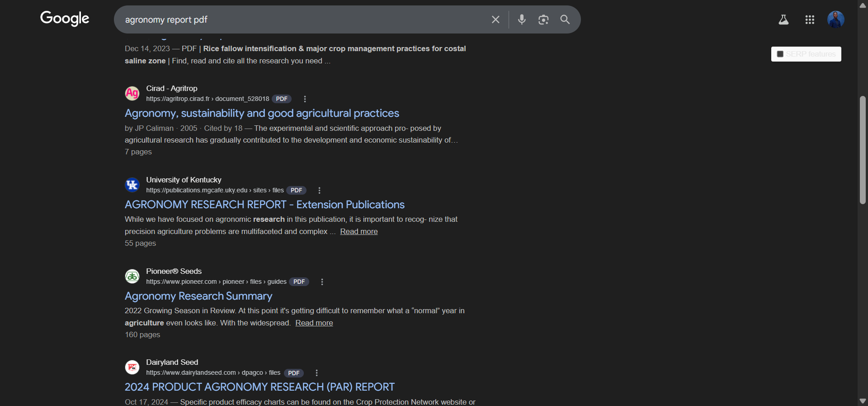The width and height of the screenshot is (868, 406).
Task: Click the University of Kentucky site name
Action: (184, 180)
